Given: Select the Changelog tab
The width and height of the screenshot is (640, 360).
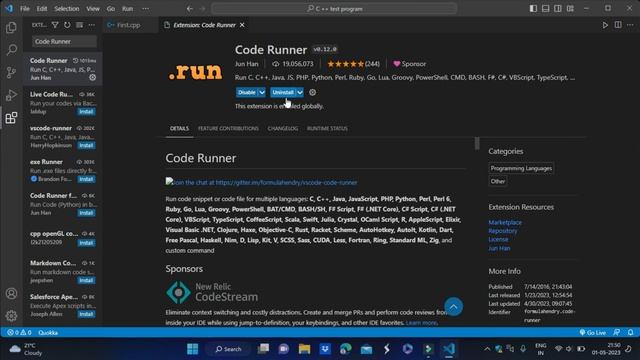Looking at the screenshot, I should (283, 129).
